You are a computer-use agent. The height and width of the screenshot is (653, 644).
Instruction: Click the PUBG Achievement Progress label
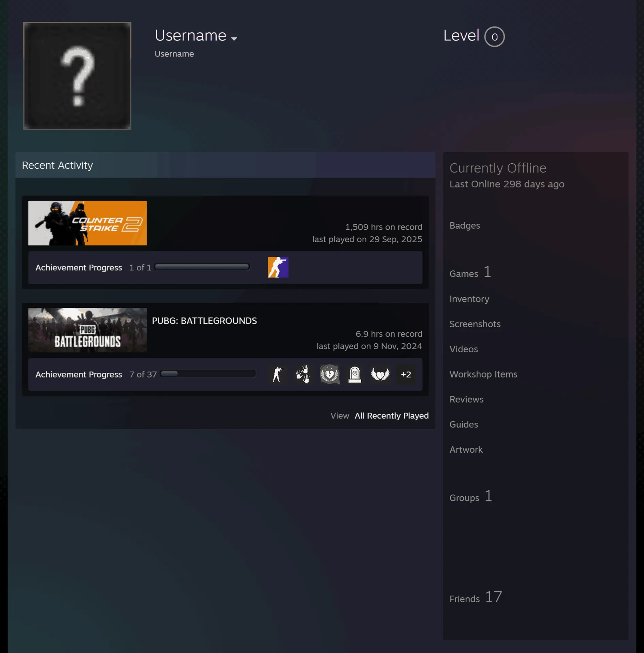point(79,374)
